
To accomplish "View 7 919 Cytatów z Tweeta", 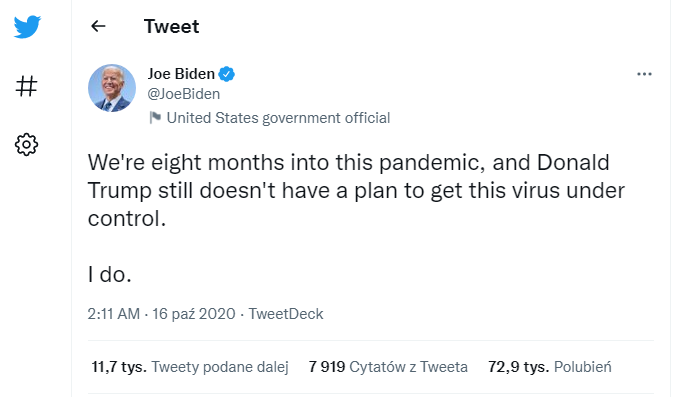I will pos(388,367).
